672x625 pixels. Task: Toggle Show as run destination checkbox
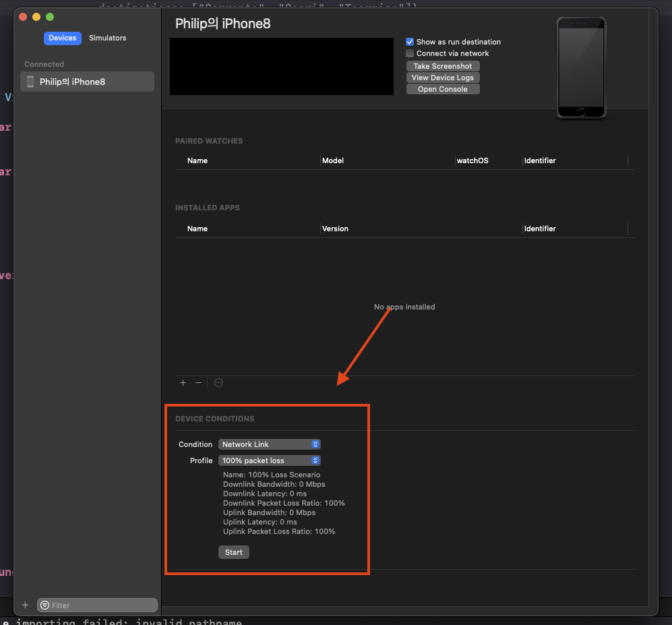click(x=410, y=42)
